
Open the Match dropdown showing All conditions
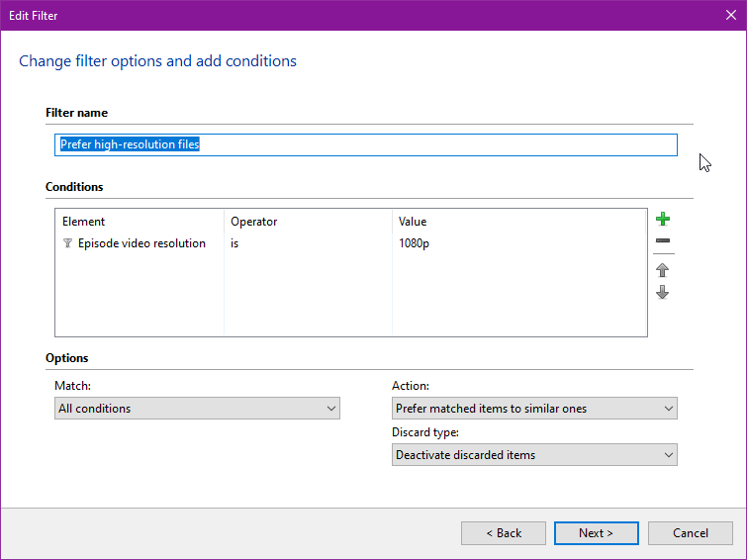197,408
